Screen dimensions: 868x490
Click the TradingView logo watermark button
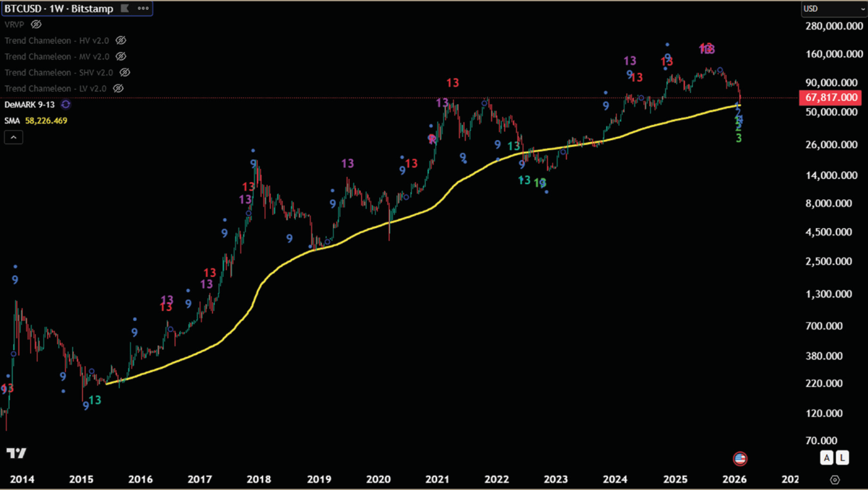pyautogui.click(x=16, y=453)
